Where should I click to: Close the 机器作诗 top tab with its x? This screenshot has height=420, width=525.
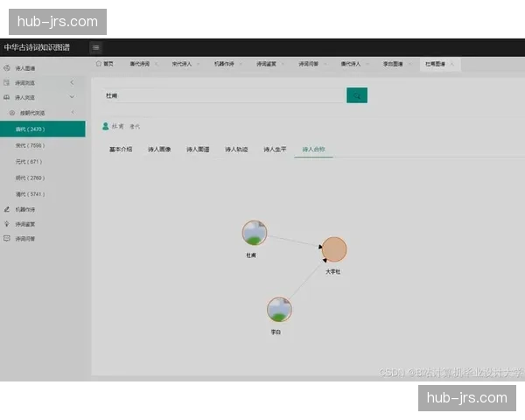pos(241,64)
